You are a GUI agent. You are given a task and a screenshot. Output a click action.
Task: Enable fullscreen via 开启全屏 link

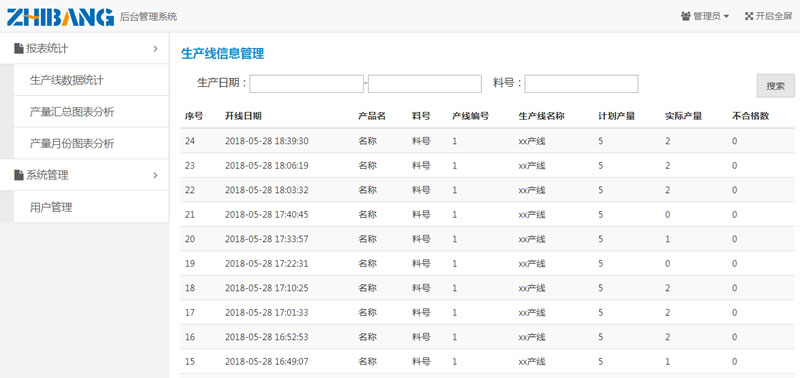coord(768,16)
